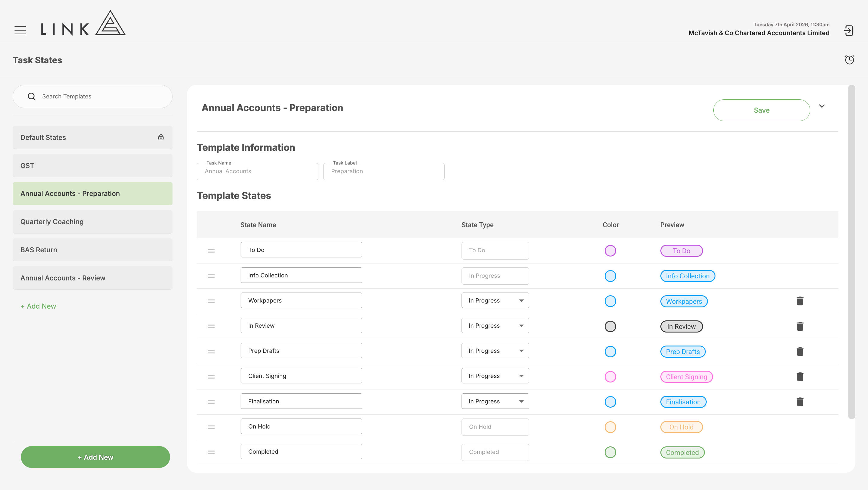Screen dimensions: 868x490
Task: Select the BAS Return template
Action: tap(92, 250)
